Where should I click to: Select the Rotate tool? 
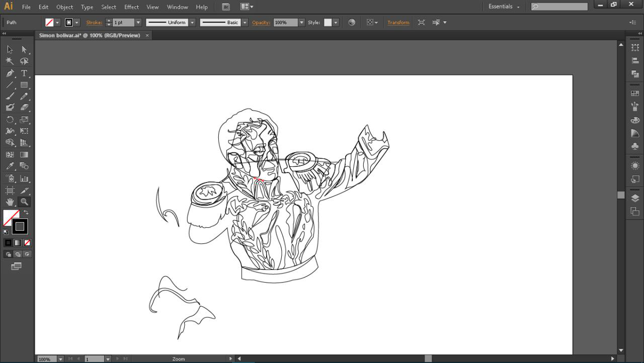pyautogui.click(x=10, y=120)
